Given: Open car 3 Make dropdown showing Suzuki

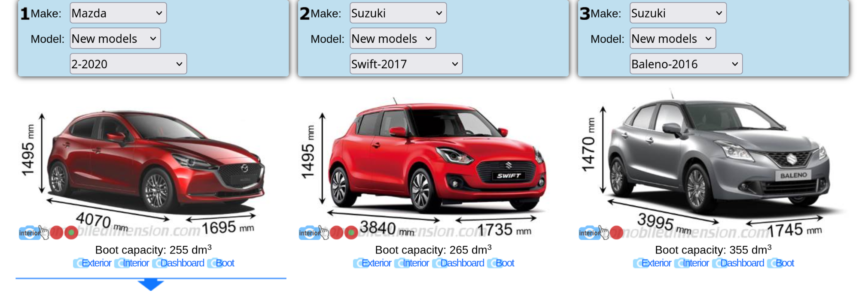Looking at the screenshot, I should coord(678,13).
